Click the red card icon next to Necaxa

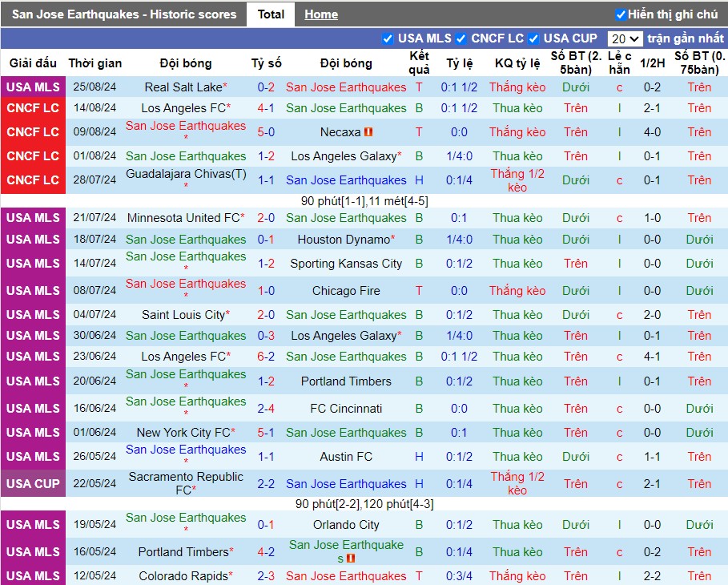click(368, 132)
